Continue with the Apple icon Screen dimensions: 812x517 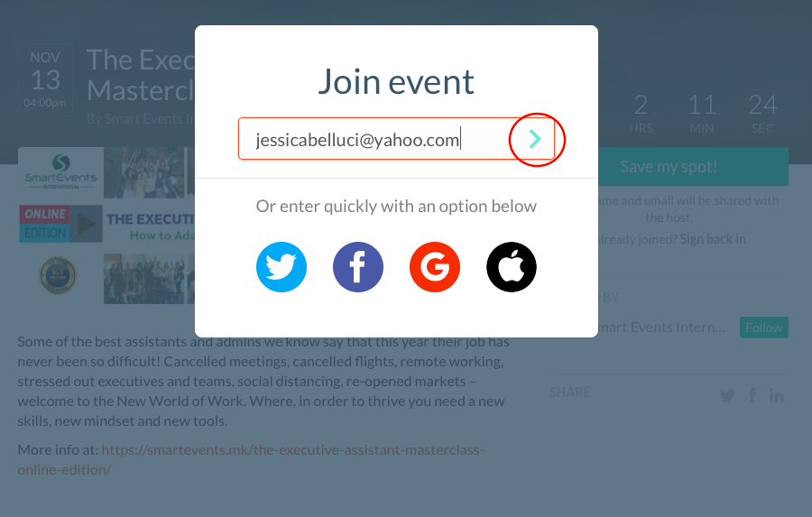[512, 267]
